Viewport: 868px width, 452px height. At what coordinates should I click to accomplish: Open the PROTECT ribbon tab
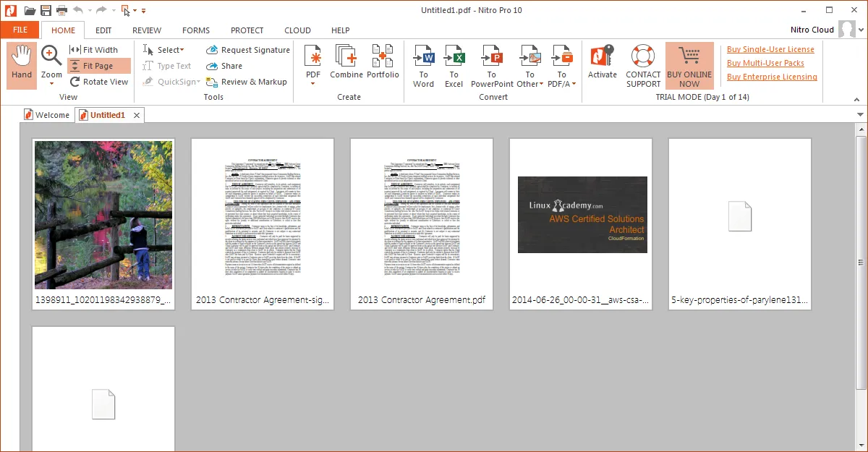[x=247, y=30]
